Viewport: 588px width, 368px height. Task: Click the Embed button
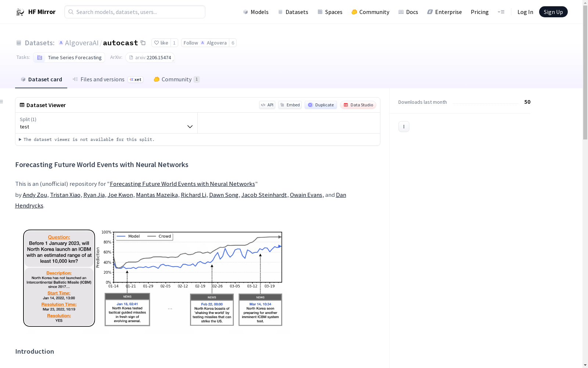pos(290,105)
